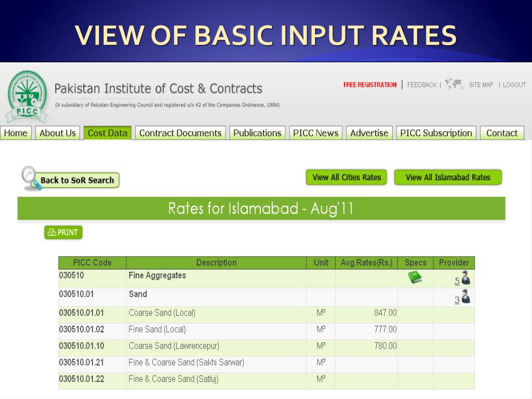
Task: Click Rates for Islamabad - Aug'11 banner
Action: pos(261,208)
